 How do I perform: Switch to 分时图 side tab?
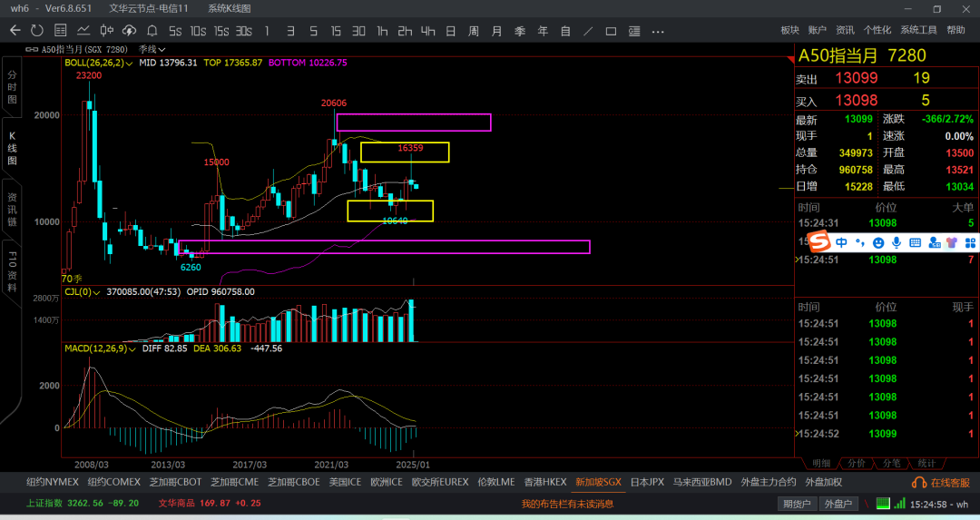tap(12, 87)
